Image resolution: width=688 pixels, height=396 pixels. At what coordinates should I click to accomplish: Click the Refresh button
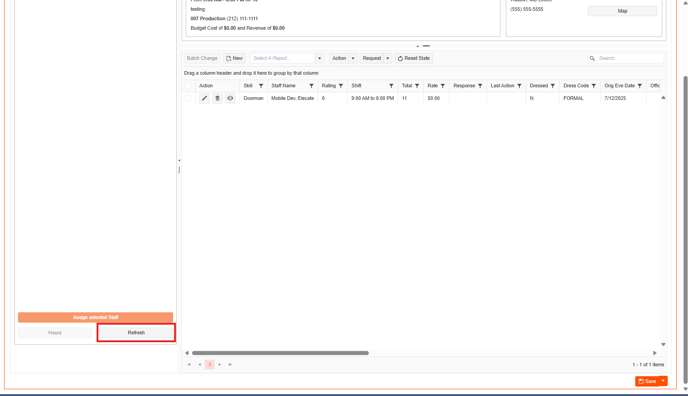pos(136,333)
